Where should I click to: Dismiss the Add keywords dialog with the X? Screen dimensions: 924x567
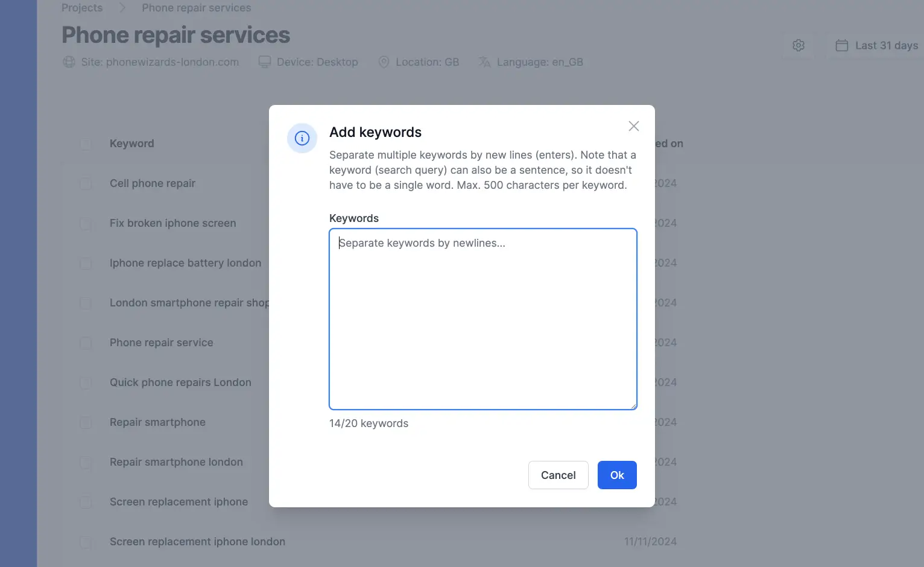pos(633,126)
